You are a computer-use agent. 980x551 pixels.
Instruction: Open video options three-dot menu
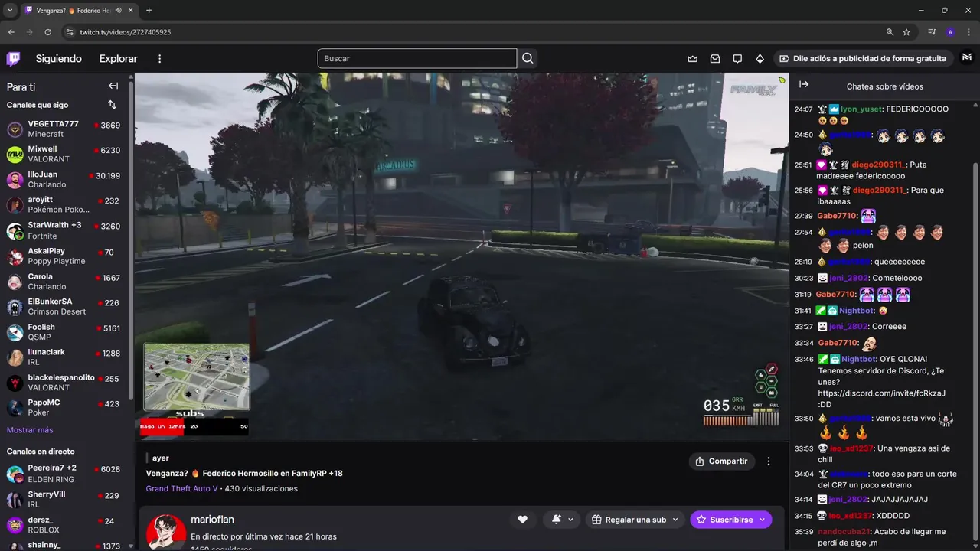click(769, 461)
